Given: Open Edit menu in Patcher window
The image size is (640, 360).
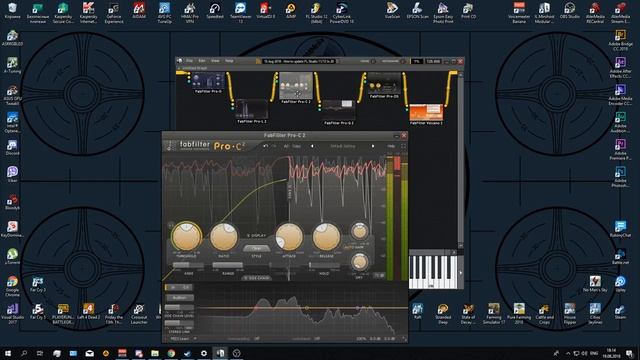Looking at the screenshot, I should (202, 61).
